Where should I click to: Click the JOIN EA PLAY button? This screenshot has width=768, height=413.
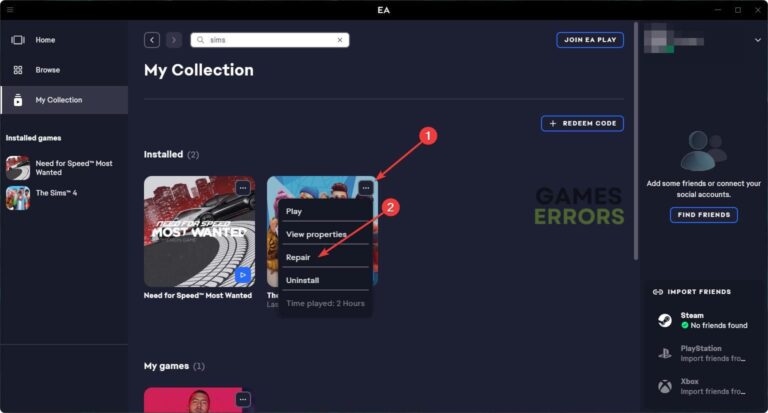coord(590,40)
